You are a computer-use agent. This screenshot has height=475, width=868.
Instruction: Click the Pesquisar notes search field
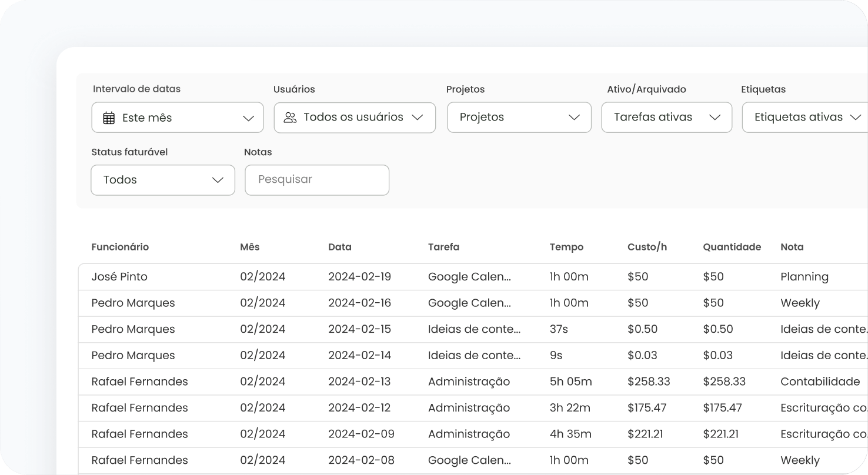coord(317,180)
